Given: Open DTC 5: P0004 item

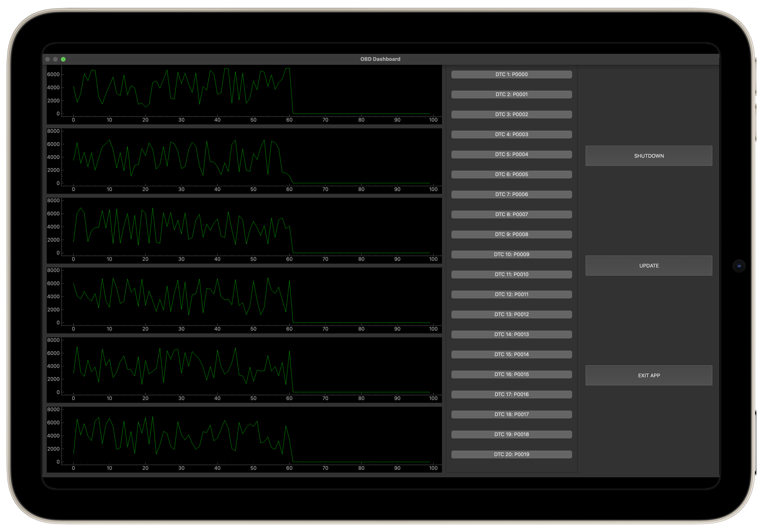Looking at the screenshot, I should pos(511,154).
